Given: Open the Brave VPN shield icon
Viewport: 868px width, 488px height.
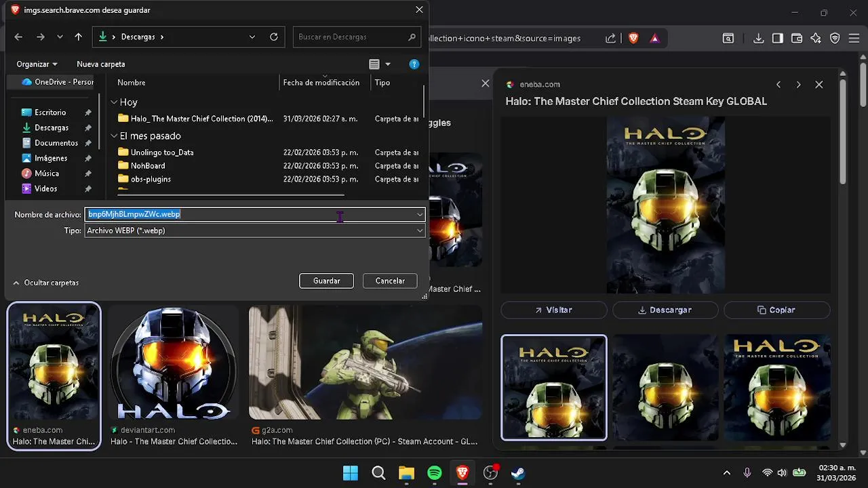Looking at the screenshot, I should [x=835, y=39].
